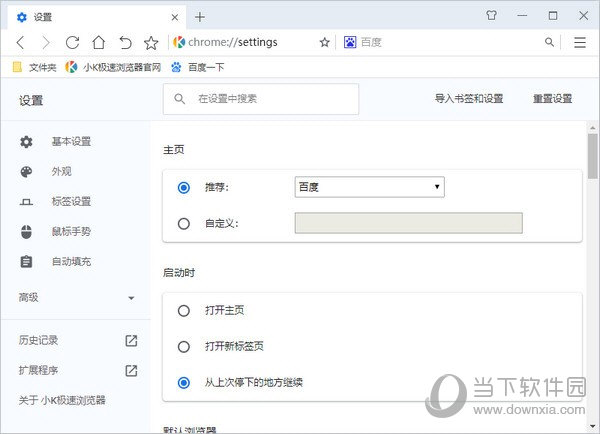Open 关于 小K极速浏览器

pyautogui.click(x=62, y=400)
